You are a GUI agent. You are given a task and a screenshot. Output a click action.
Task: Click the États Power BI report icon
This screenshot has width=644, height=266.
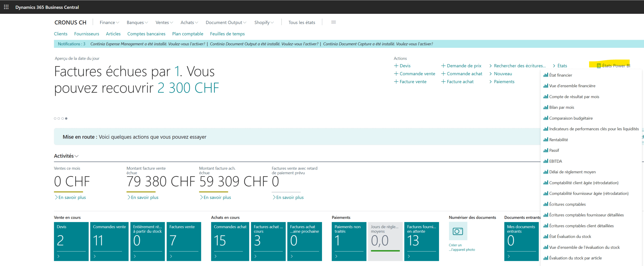tap(599, 66)
